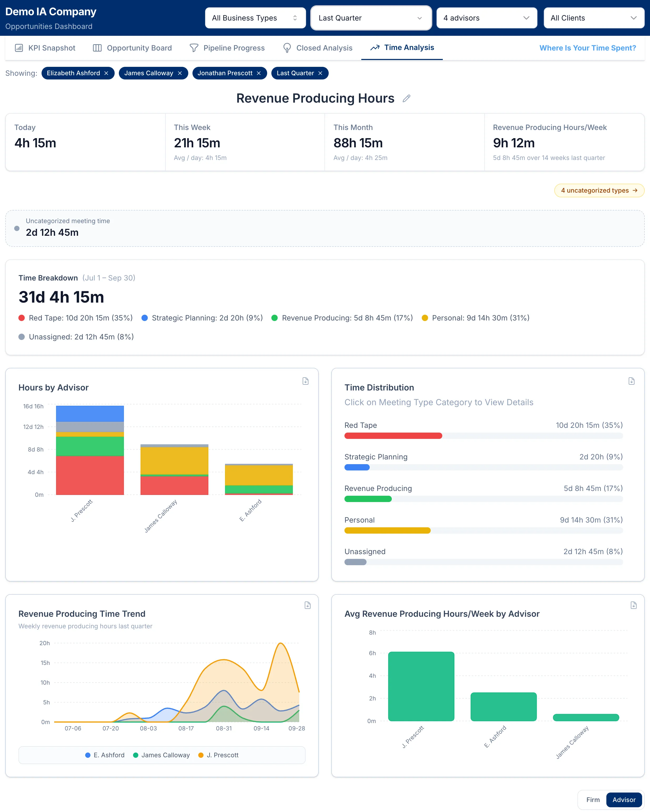Toggle James Calloway series in trend legend
The height and width of the screenshot is (812, 650).
[x=161, y=755]
